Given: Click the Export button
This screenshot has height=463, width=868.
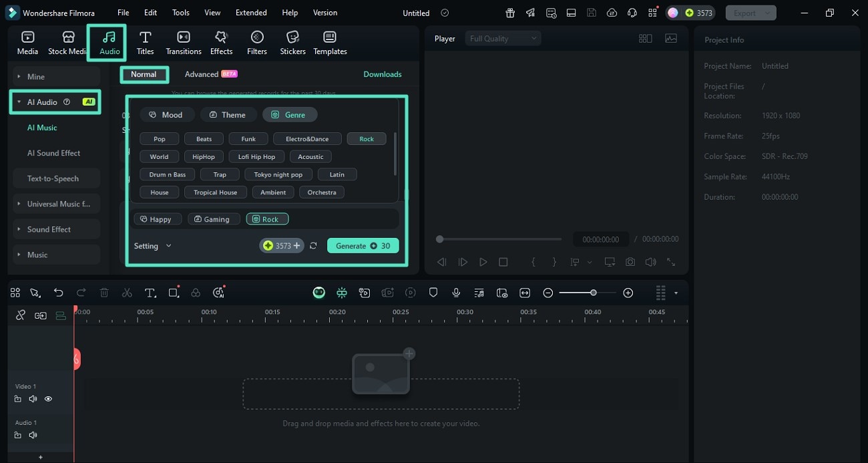Looking at the screenshot, I should [x=750, y=13].
